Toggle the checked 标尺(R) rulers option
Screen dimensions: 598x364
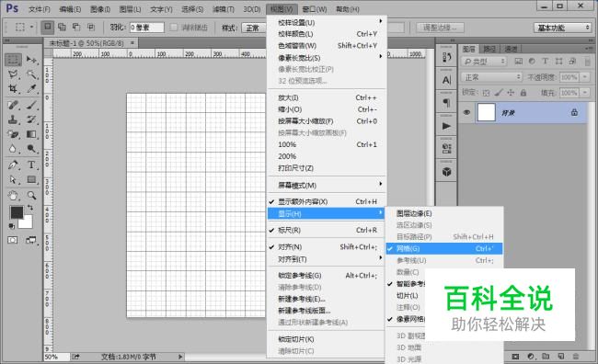[326, 230]
